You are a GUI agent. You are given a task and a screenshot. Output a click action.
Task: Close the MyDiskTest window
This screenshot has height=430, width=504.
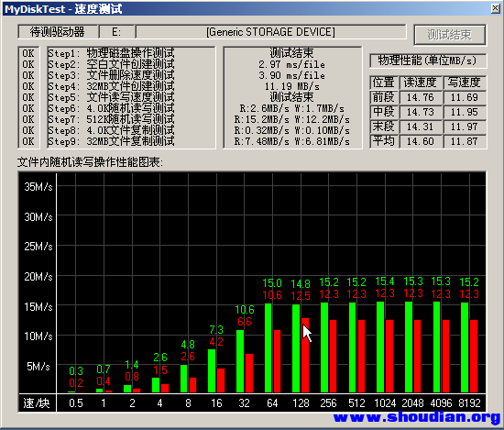coord(496,8)
